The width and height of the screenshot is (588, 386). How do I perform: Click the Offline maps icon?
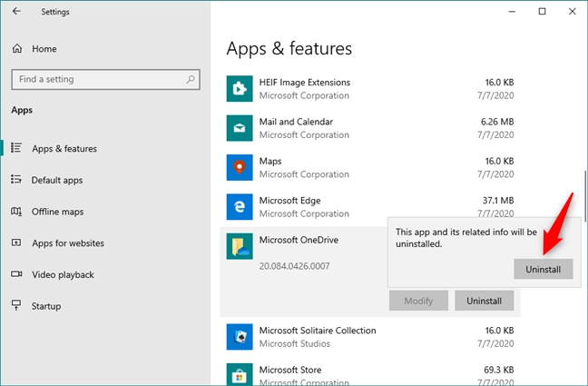16,211
